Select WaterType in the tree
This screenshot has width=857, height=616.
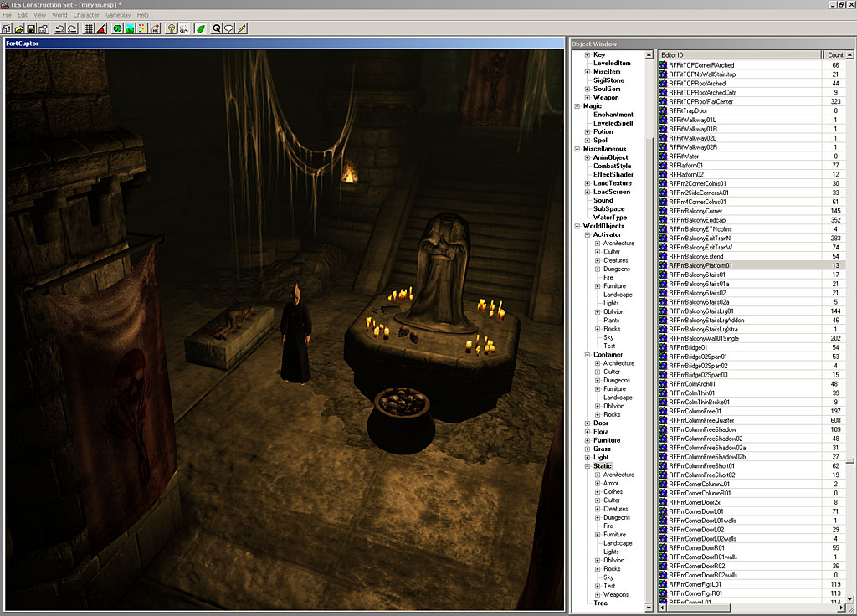[610, 217]
